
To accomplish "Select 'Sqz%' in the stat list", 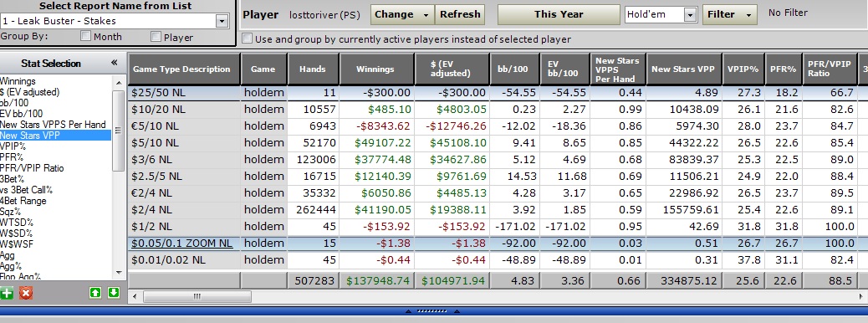I will [x=11, y=212].
